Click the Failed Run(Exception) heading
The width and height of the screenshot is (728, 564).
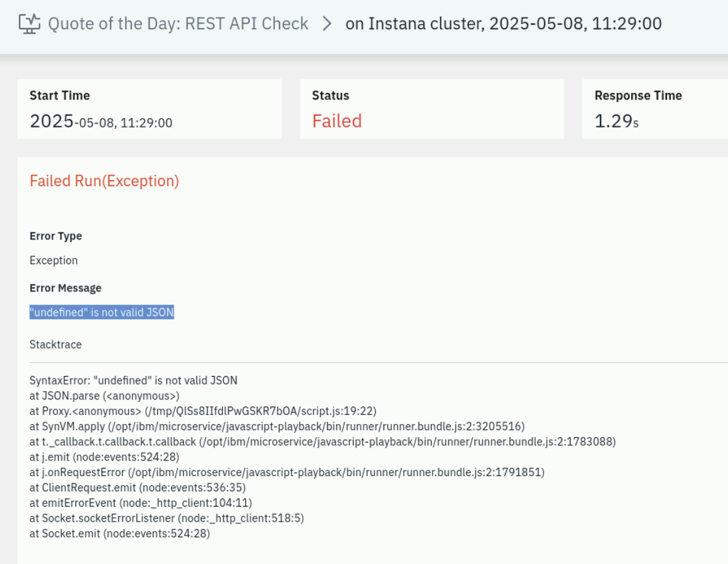(x=104, y=181)
